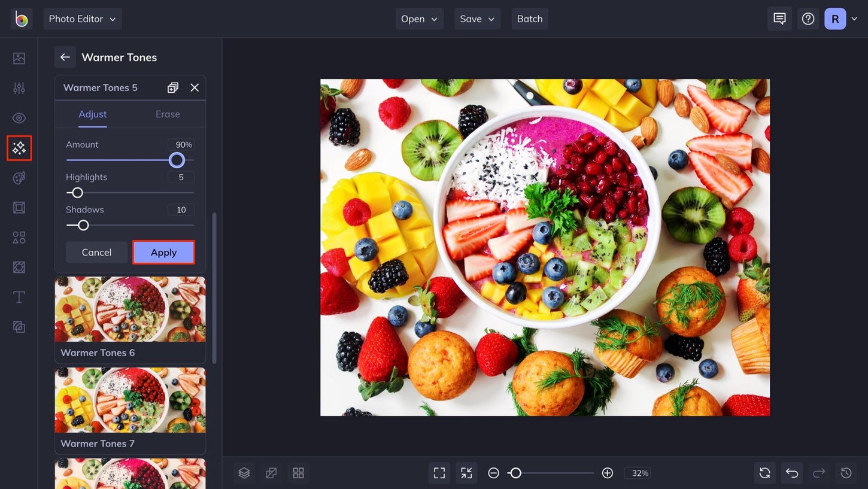Open the Layers panel in the bottom toolbar

click(x=244, y=472)
